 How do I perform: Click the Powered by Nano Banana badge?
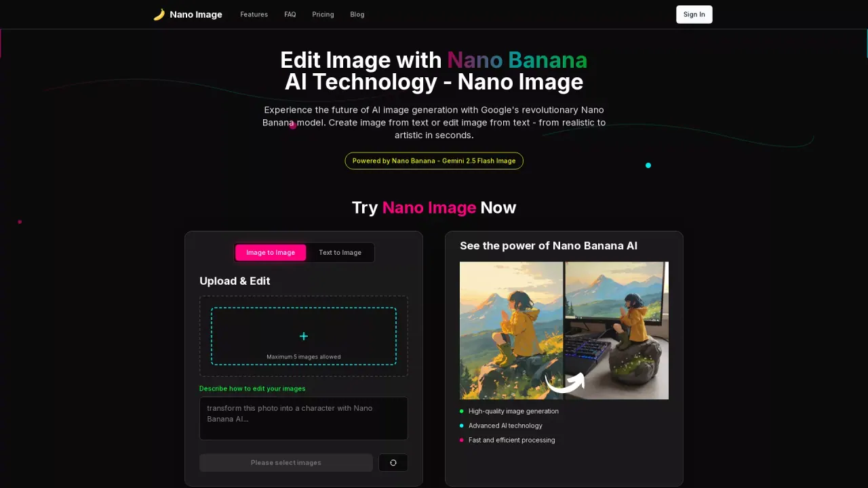[434, 161]
